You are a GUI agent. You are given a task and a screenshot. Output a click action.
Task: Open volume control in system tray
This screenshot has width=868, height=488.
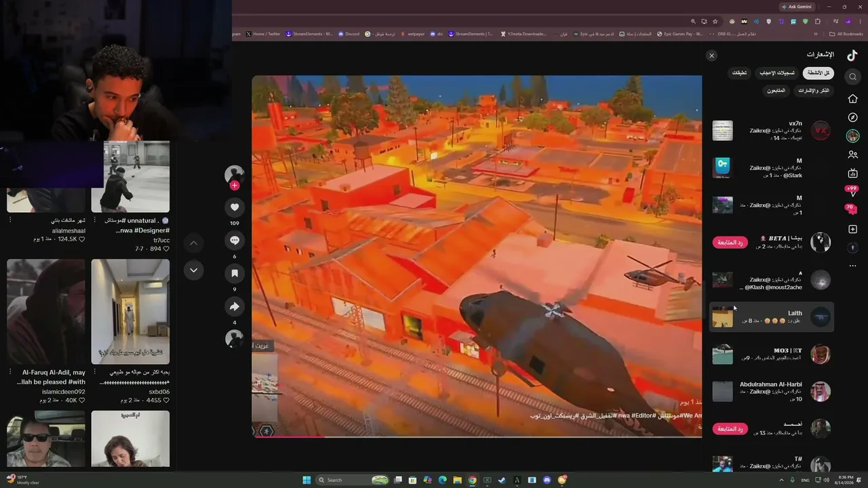pos(825,480)
